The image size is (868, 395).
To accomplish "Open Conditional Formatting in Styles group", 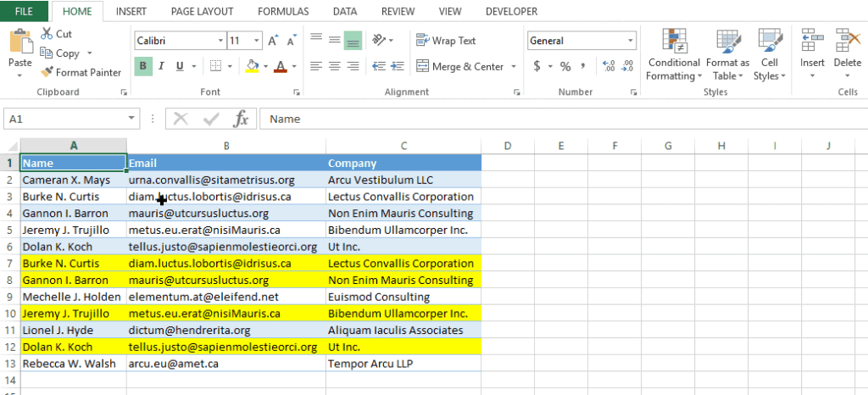I will pyautogui.click(x=674, y=55).
